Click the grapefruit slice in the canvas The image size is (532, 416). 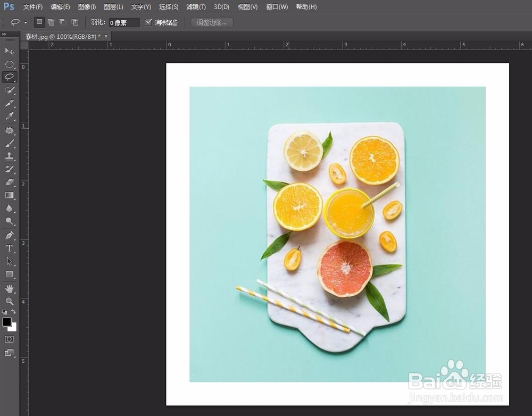pyautogui.click(x=345, y=268)
